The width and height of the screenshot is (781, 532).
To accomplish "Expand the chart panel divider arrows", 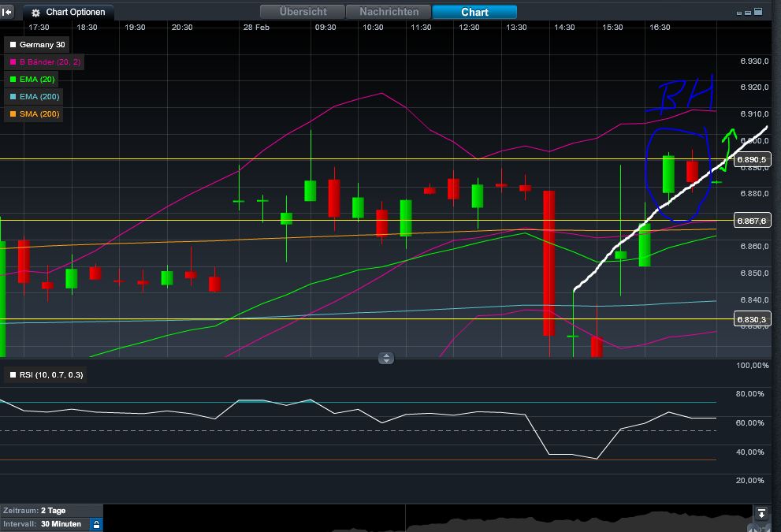I will [385, 358].
